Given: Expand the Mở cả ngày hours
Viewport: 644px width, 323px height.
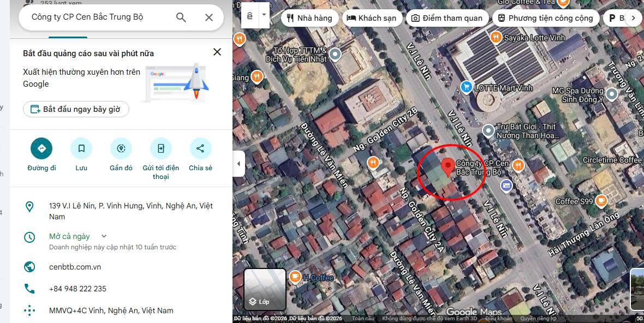Looking at the screenshot, I should pos(104,236).
